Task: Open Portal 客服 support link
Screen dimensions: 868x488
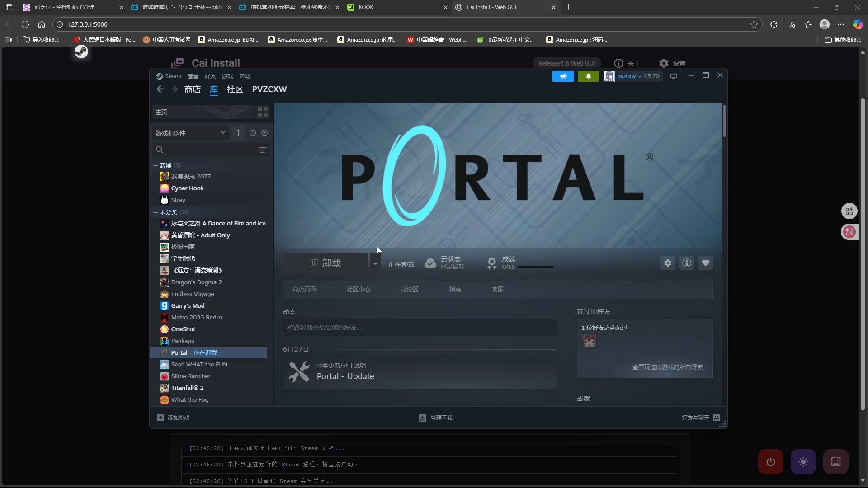Action: point(498,289)
